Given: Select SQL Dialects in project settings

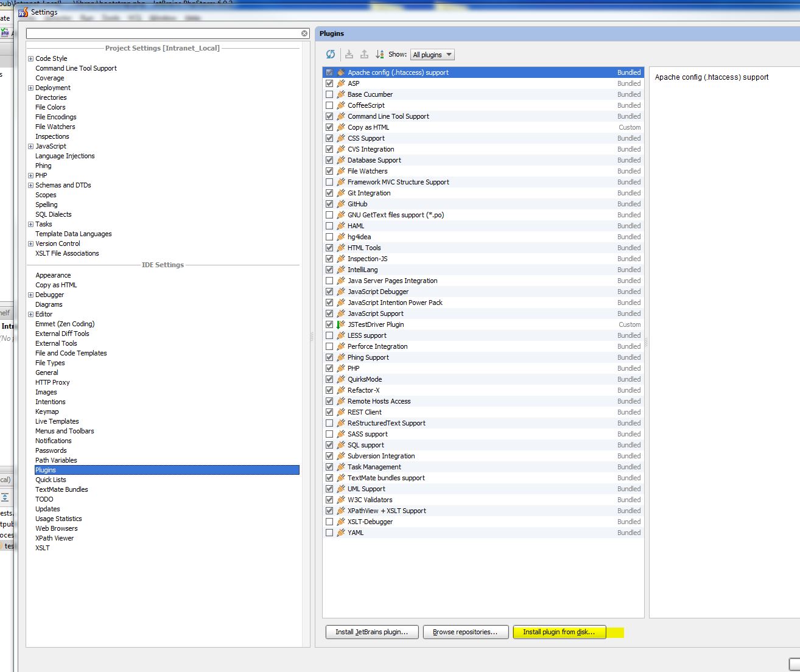Looking at the screenshot, I should point(54,214).
